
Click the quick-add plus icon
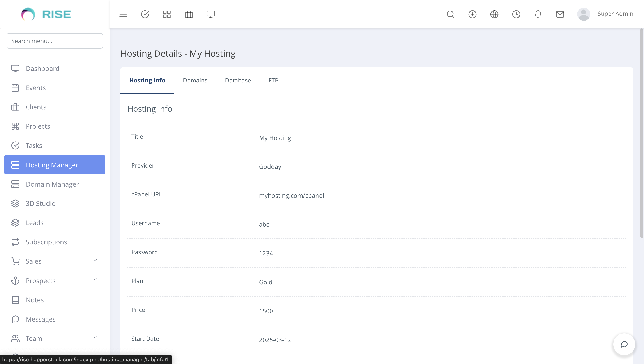coord(472,14)
